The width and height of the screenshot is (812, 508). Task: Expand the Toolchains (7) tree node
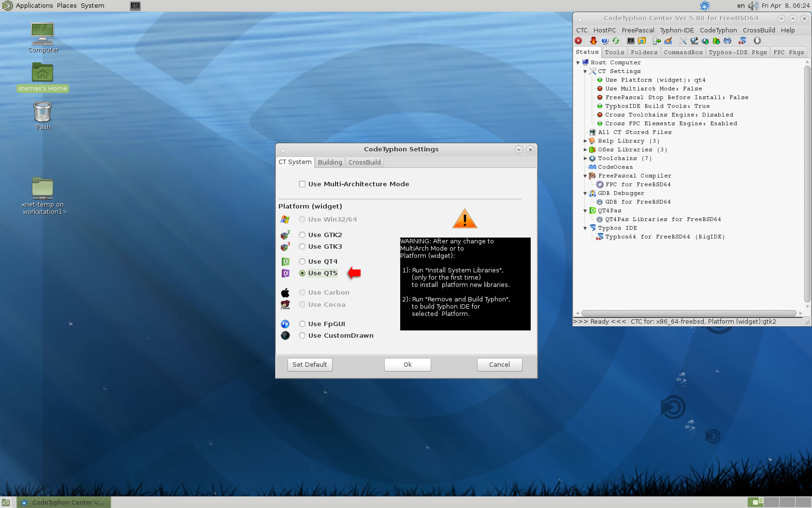tap(585, 158)
